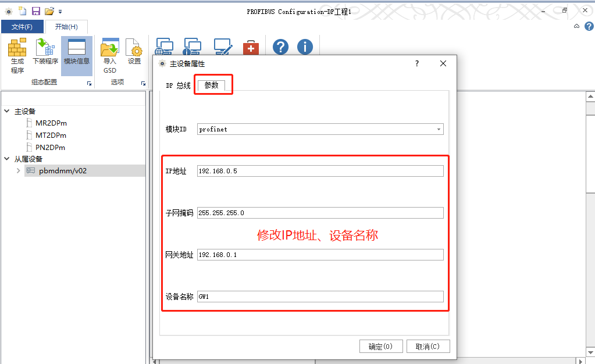The image size is (595, 364).
Task: Collapse the 从属设备 tree node
Action: pos(7,159)
